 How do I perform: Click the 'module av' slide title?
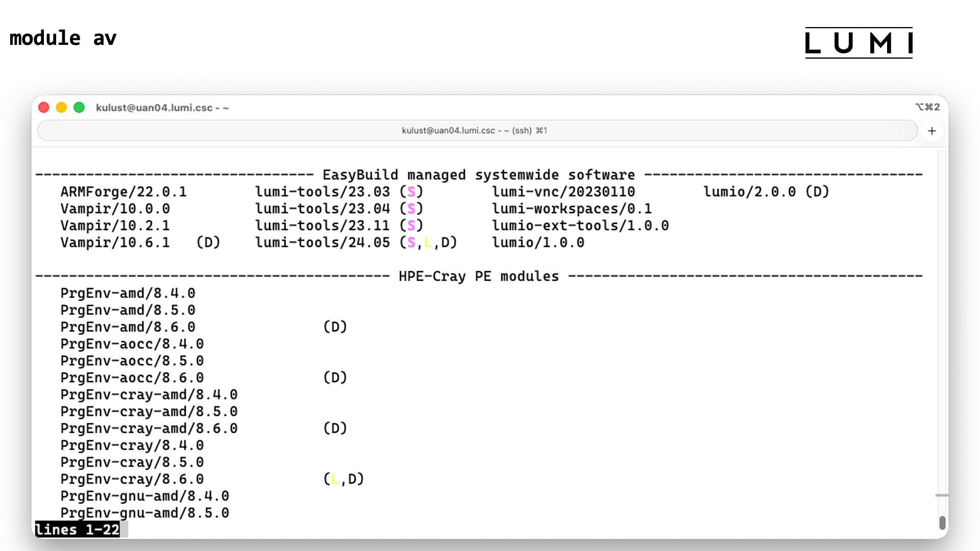pyautogui.click(x=63, y=38)
